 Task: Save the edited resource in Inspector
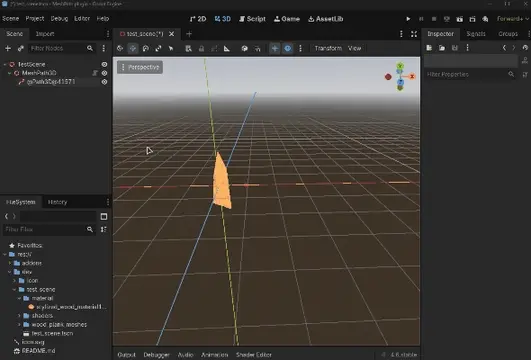(455, 48)
